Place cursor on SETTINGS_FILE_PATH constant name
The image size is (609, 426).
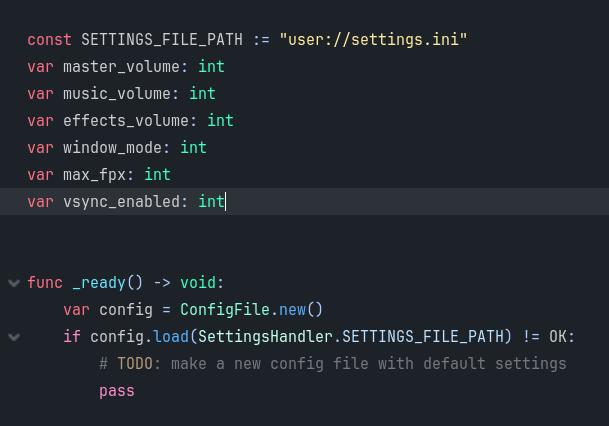(x=162, y=40)
